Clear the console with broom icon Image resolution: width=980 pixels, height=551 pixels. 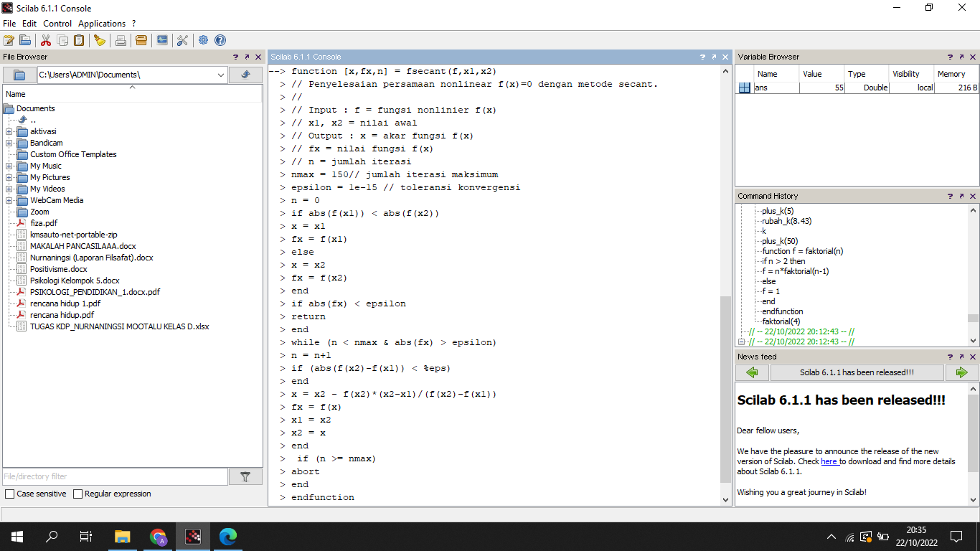pyautogui.click(x=100, y=40)
